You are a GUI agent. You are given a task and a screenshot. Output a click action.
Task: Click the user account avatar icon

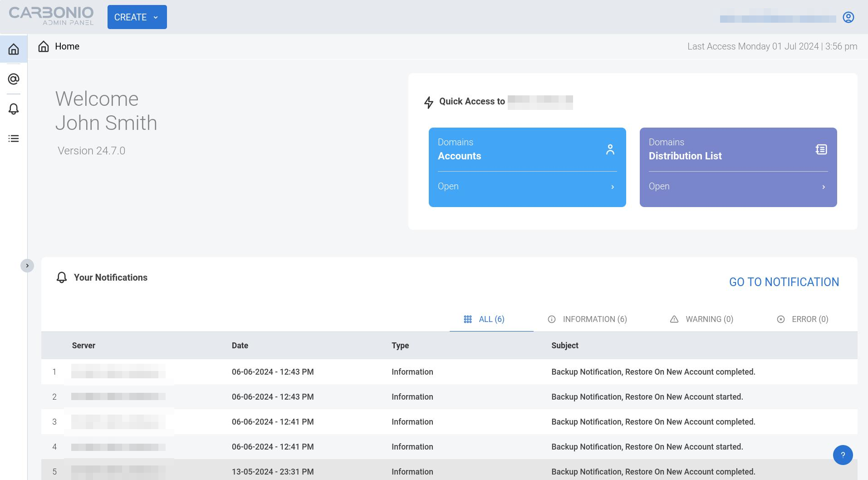[x=848, y=17]
